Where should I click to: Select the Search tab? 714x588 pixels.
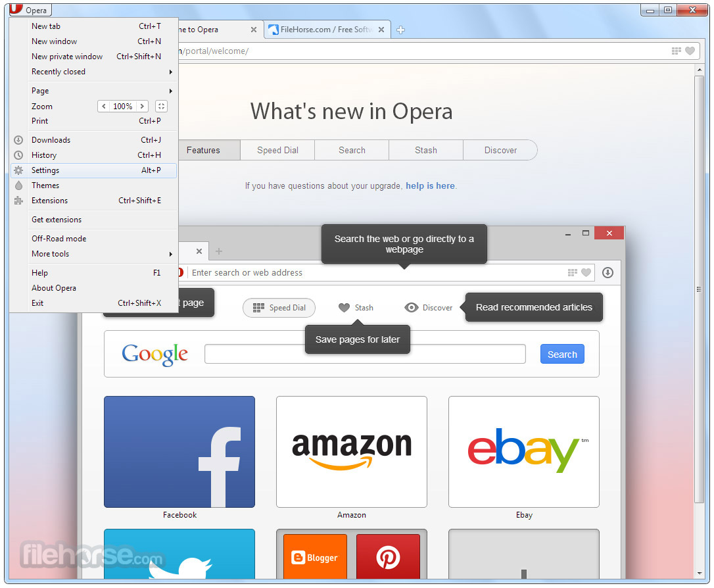[x=352, y=151]
